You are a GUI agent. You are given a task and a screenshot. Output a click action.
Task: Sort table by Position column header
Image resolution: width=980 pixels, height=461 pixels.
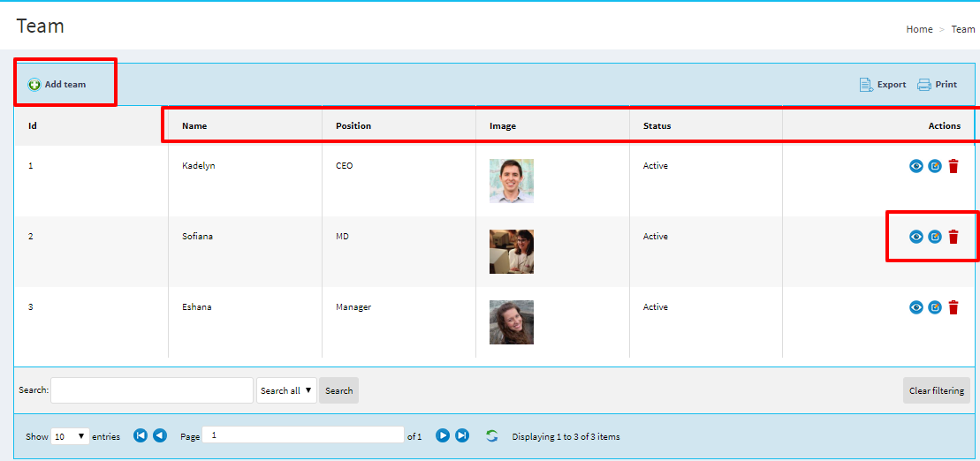[x=353, y=125]
